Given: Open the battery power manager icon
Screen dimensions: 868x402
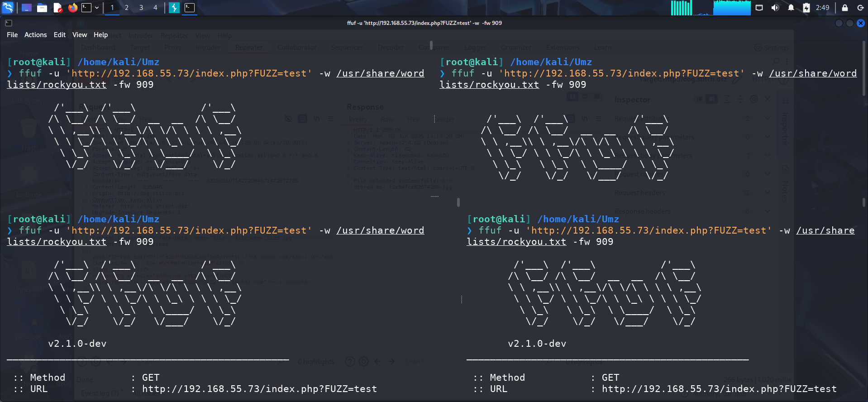Looking at the screenshot, I should coord(806,8).
